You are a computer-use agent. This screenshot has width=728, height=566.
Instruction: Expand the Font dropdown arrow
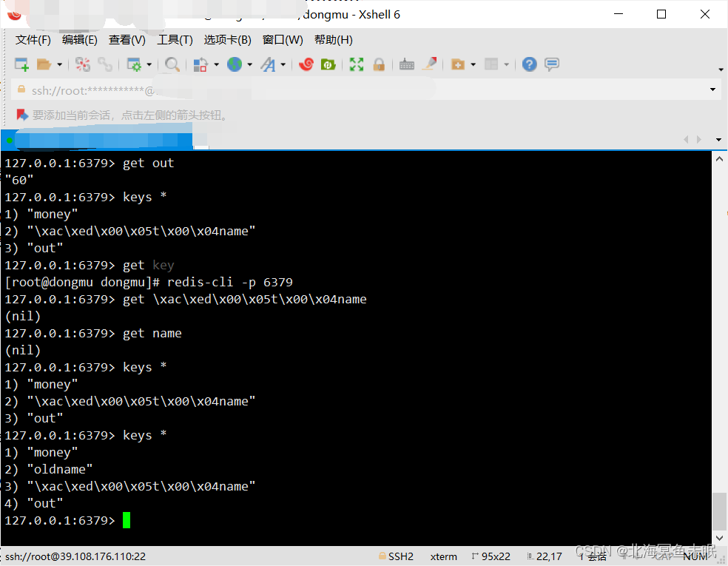pos(283,64)
